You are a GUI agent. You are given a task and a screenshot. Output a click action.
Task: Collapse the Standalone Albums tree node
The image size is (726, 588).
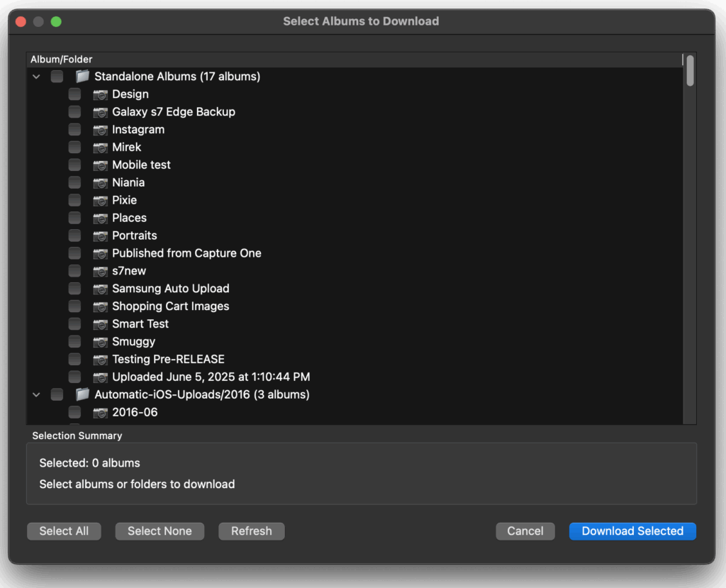pos(36,76)
